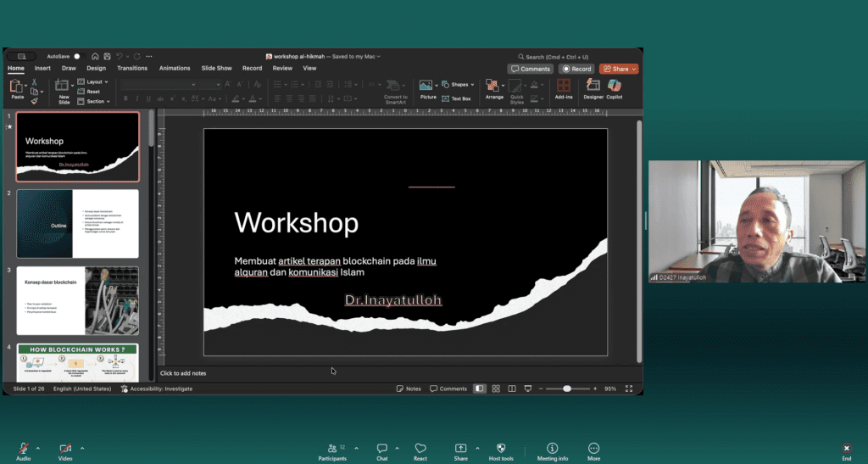Unmute audio in Zoom toolbar
Image resolution: width=868 pixels, height=464 pixels.
23,450
